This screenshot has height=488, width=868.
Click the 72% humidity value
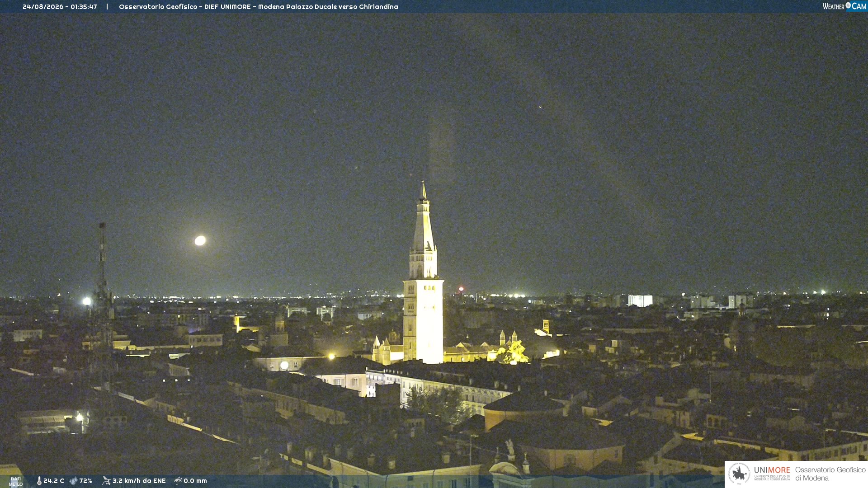point(86,481)
